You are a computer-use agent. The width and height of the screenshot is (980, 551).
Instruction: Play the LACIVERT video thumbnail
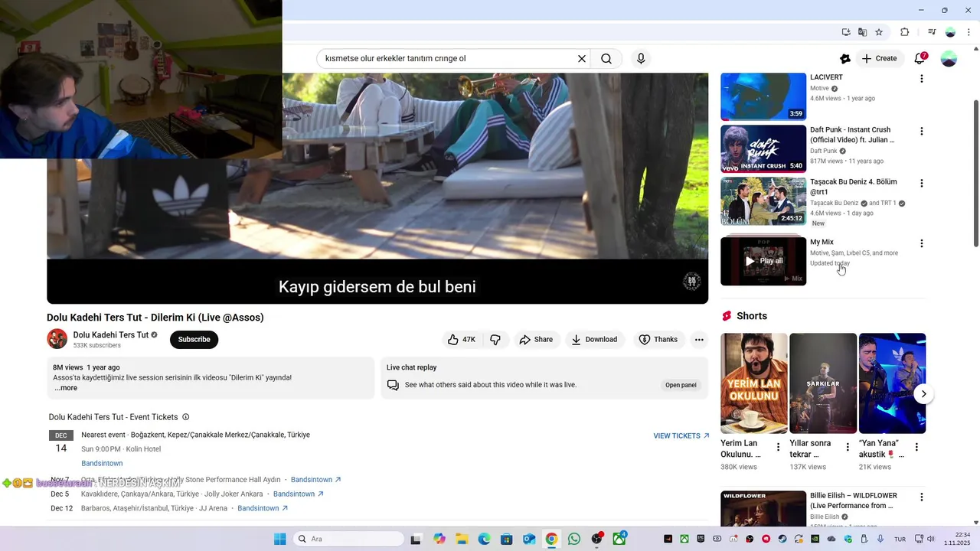763,96
